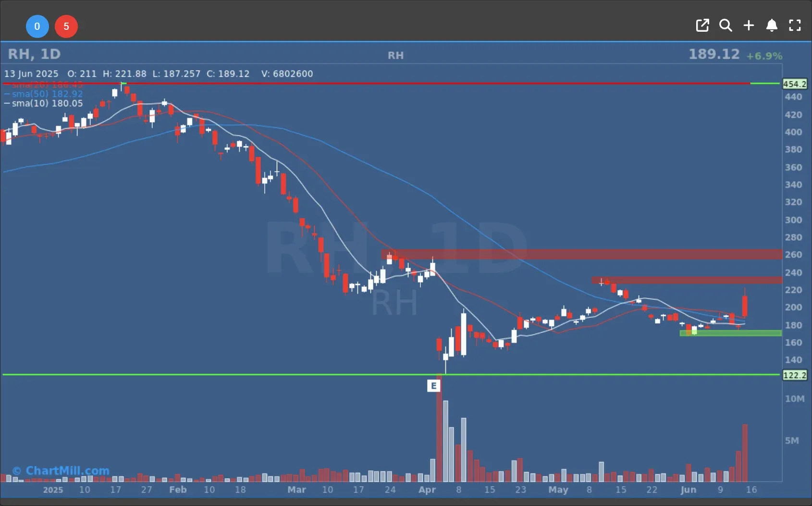812x506 pixels.
Task: Expand chart with fullscreen icon
Action: (795, 25)
